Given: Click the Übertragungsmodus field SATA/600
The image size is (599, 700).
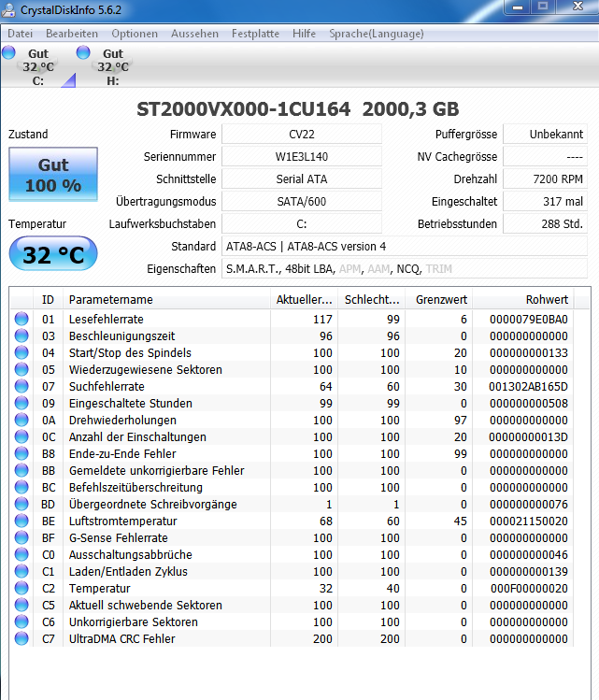Looking at the screenshot, I should (x=302, y=201).
